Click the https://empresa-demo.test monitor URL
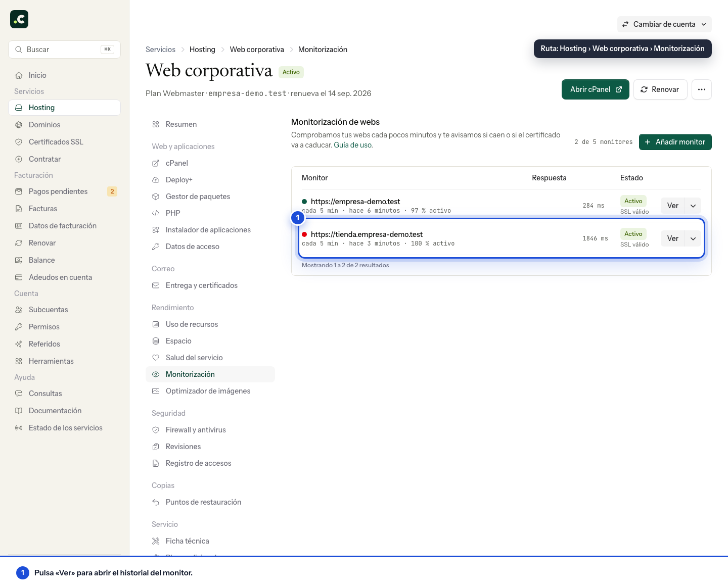This screenshot has width=728, height=588. click(355, 202)
